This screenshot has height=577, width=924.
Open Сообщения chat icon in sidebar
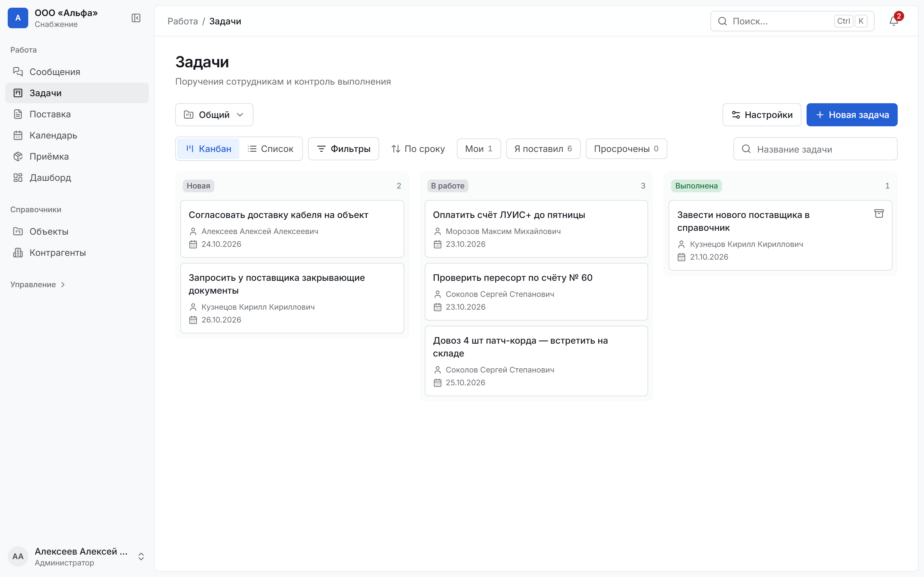pos(18,72)
